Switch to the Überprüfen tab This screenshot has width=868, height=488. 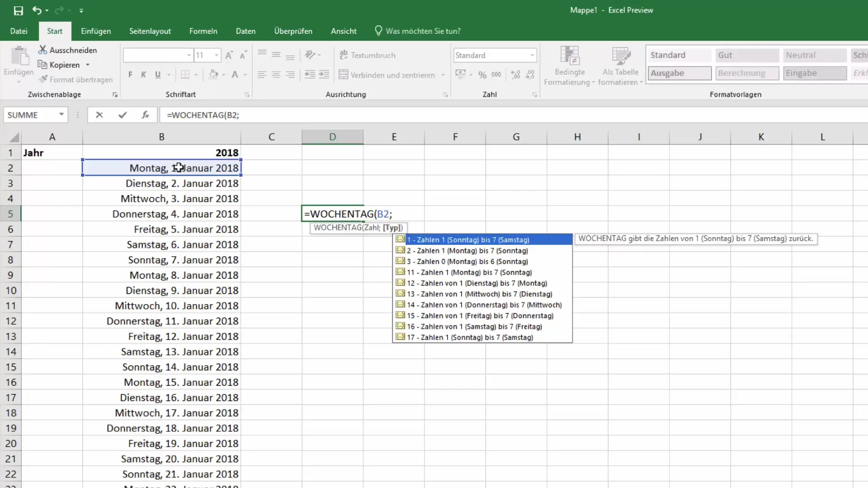coord(293,31)
